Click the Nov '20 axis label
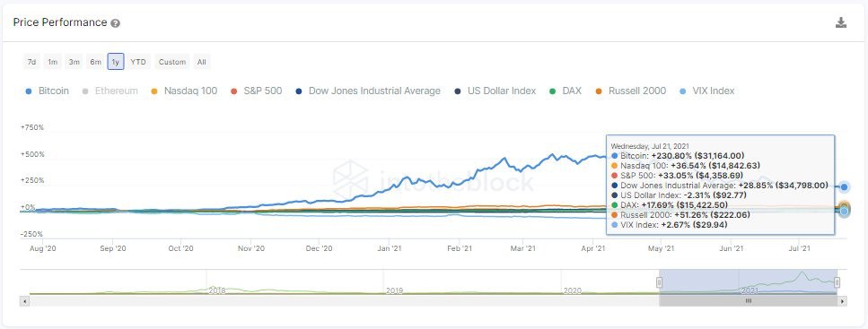Screen dimensions: 868x329 pyautogui.click(x=251, y=249)
